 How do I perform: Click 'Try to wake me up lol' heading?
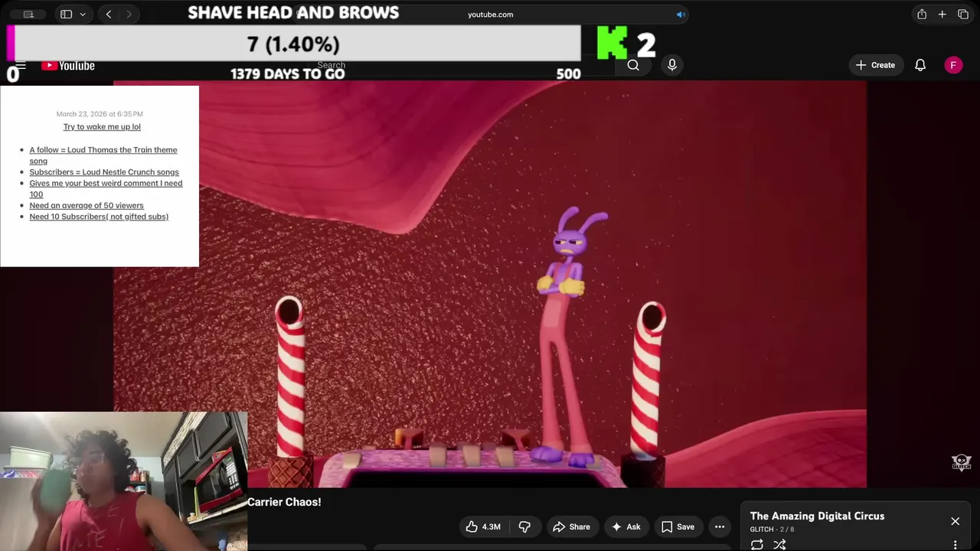102,127
